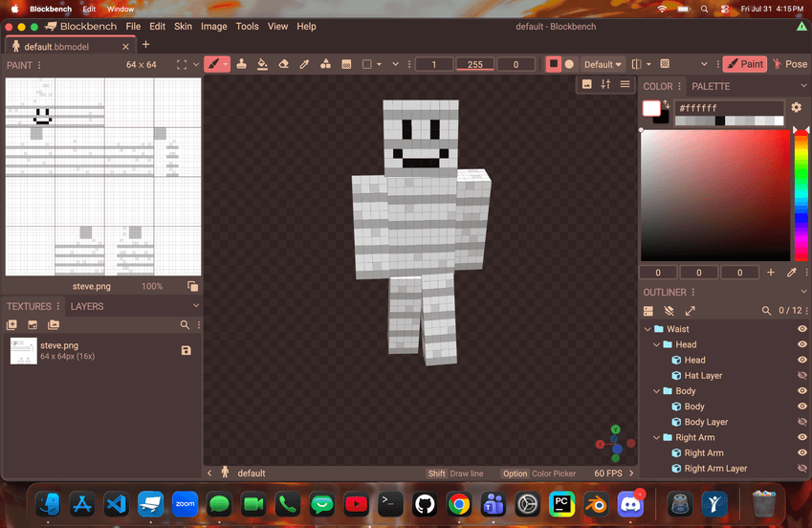Select the Copy Brush stamp tool
The image size is (812, 528).
(x=241, y=64)
